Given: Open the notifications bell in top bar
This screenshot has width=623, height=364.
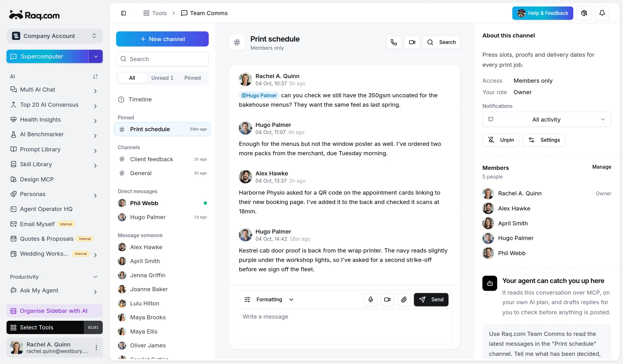Looking at the screenshot, I should pyautogui.click(x=602, y=13).
